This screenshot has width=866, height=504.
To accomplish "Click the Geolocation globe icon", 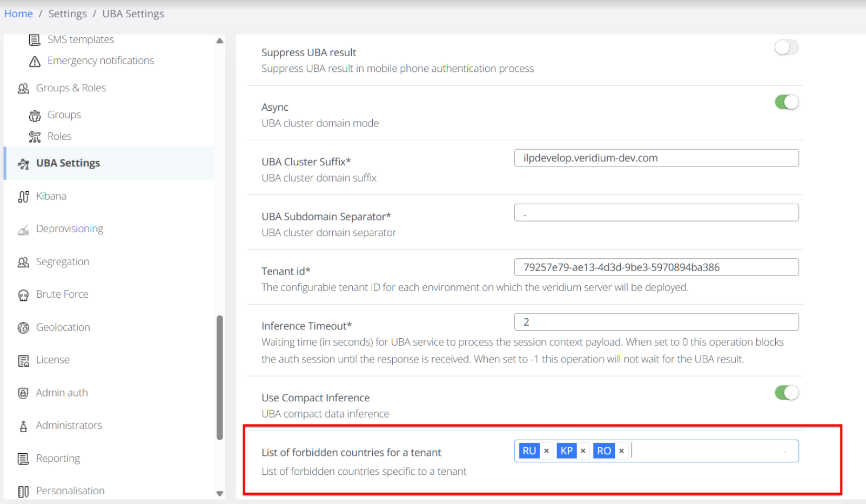I will [x=23, y=328].
